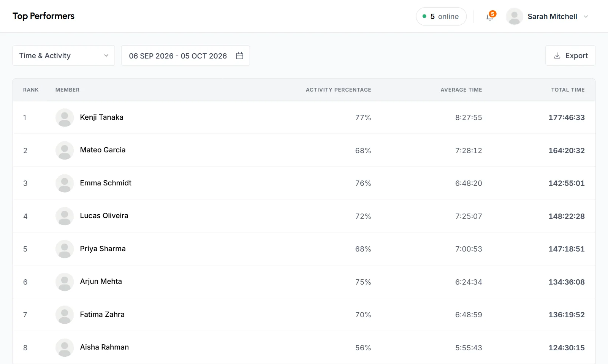The image size is (608, 364).
Task: Sort by the MEMBER column header
Action: (x=68, y=90)
